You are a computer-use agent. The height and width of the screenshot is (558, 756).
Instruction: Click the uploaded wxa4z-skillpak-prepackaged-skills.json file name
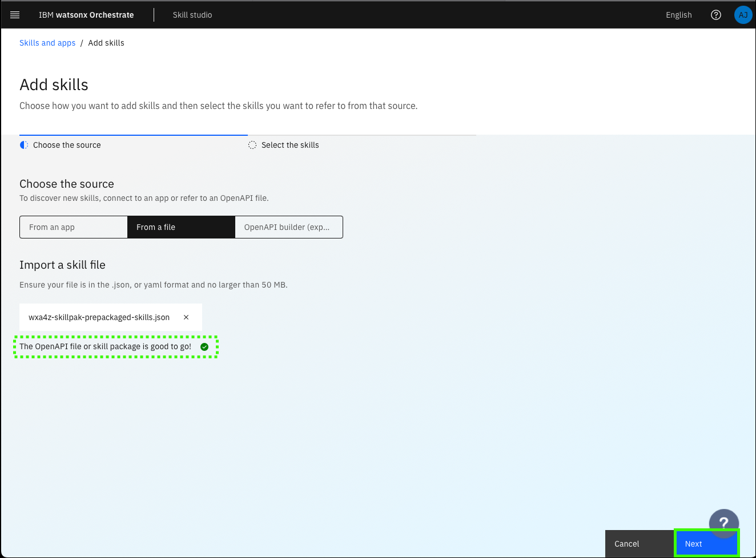99,317
